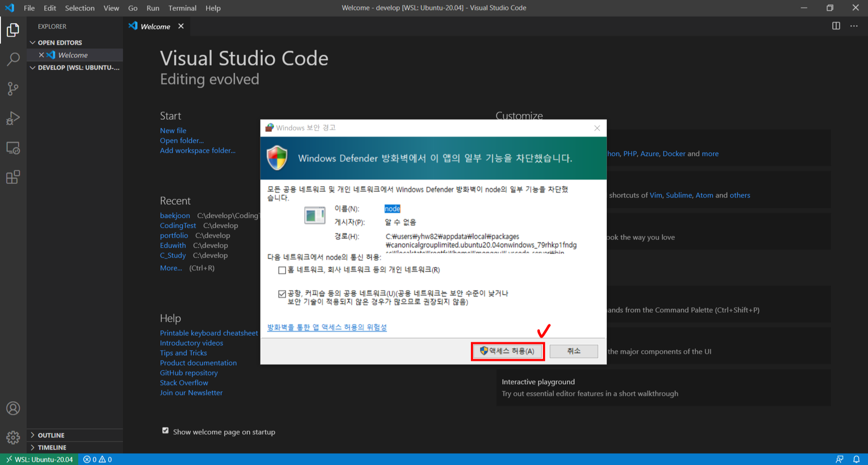This screenshot has height=465, width=868.
Task: Click the node application icon in dialog
Action: [315, 215]
